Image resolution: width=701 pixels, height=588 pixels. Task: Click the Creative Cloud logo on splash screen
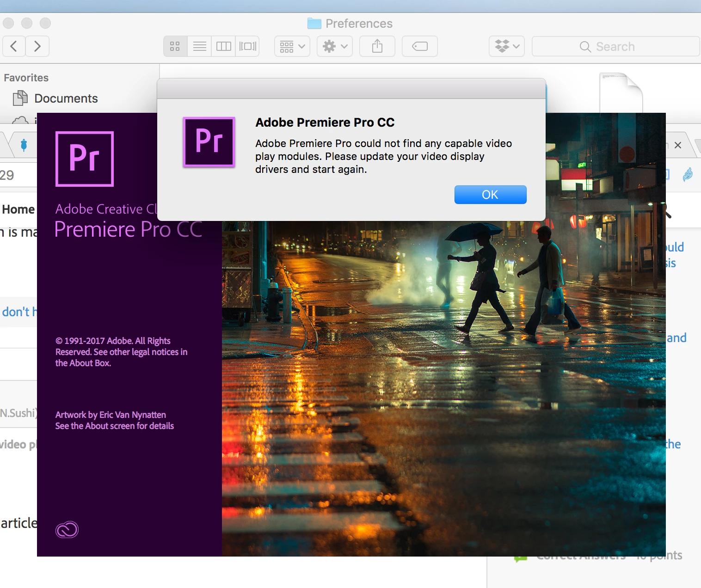(67, 530)
